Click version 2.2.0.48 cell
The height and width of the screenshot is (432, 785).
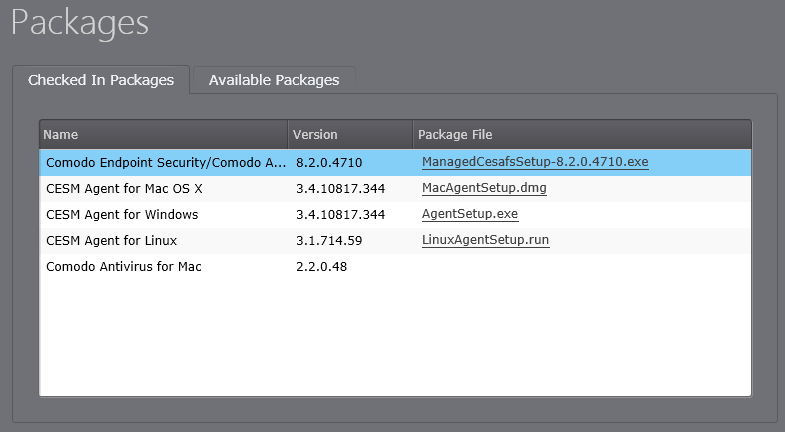321,267
